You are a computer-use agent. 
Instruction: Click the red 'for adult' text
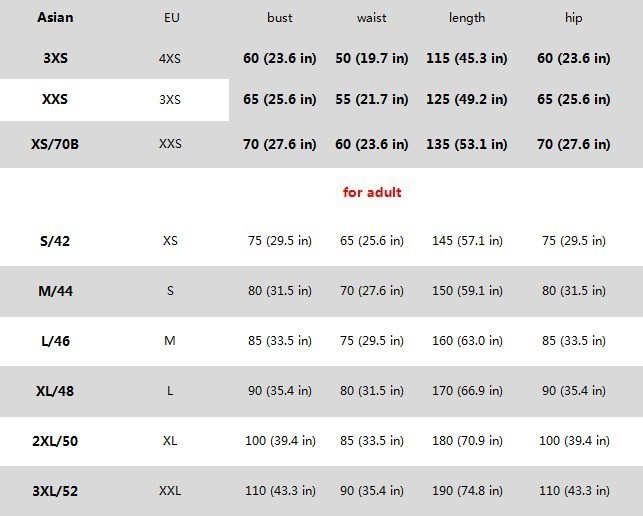(372, 192)
